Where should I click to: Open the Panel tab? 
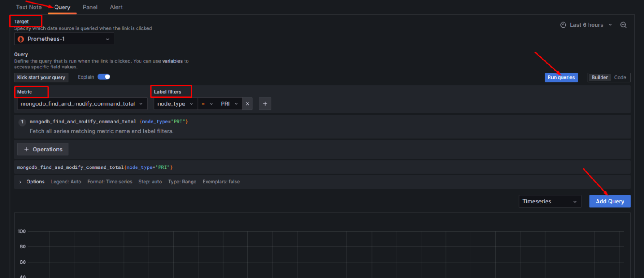(x=90, y=7)
